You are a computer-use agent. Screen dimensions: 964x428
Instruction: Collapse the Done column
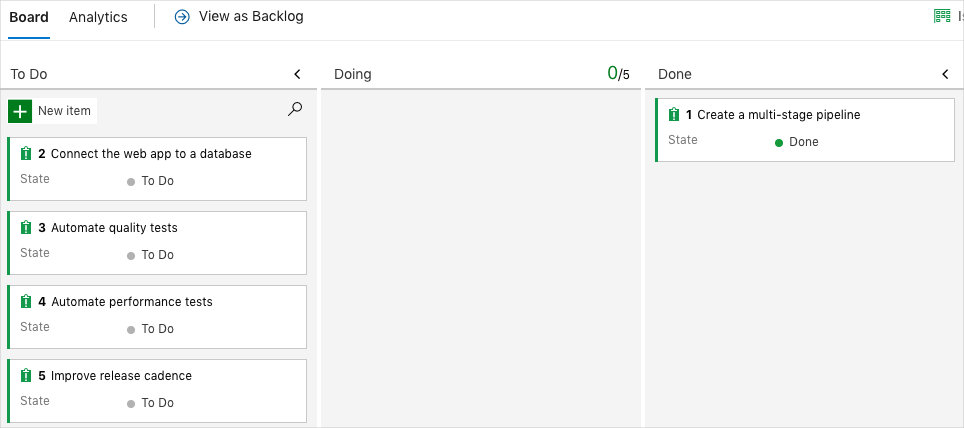(x=945, y=74)
